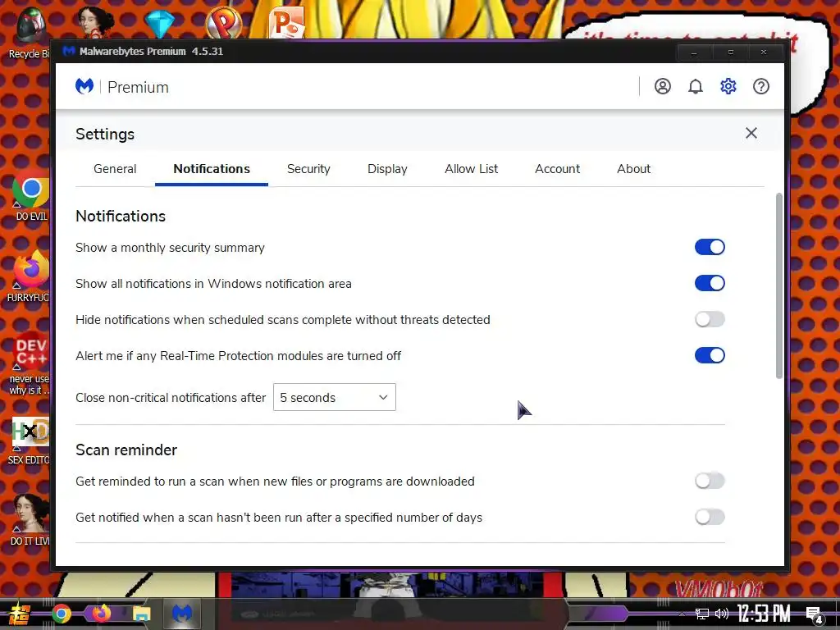
Task: Launch Firefox from the taskbar
Action: pyautogui.click(x=101, y=614)
